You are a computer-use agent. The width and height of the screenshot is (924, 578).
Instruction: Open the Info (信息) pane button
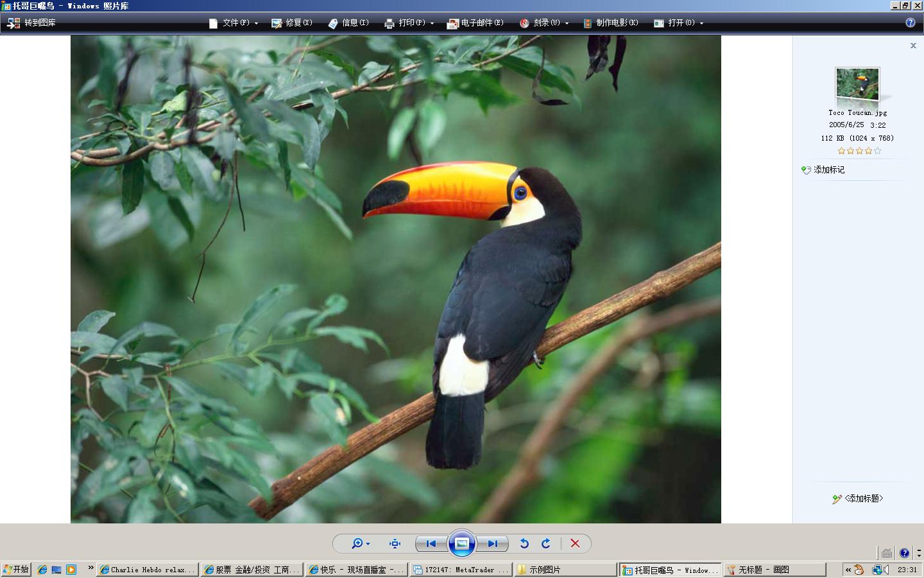click(x=348, y=23)
